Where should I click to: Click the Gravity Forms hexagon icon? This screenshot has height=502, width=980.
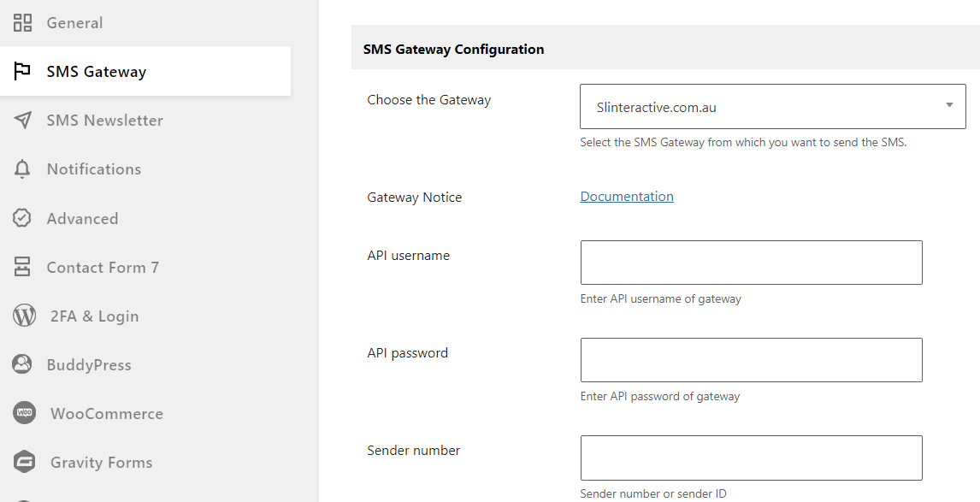[x=25, y=462]
